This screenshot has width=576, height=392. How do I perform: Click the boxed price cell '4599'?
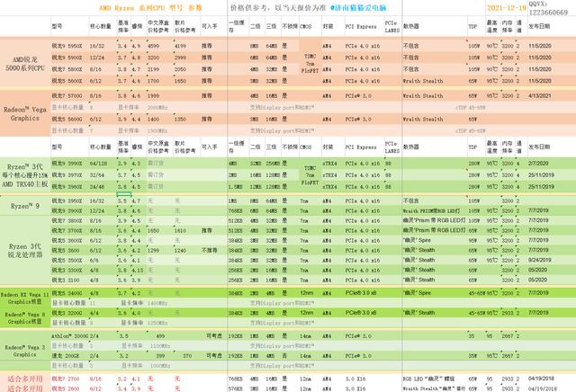[153, 46]
